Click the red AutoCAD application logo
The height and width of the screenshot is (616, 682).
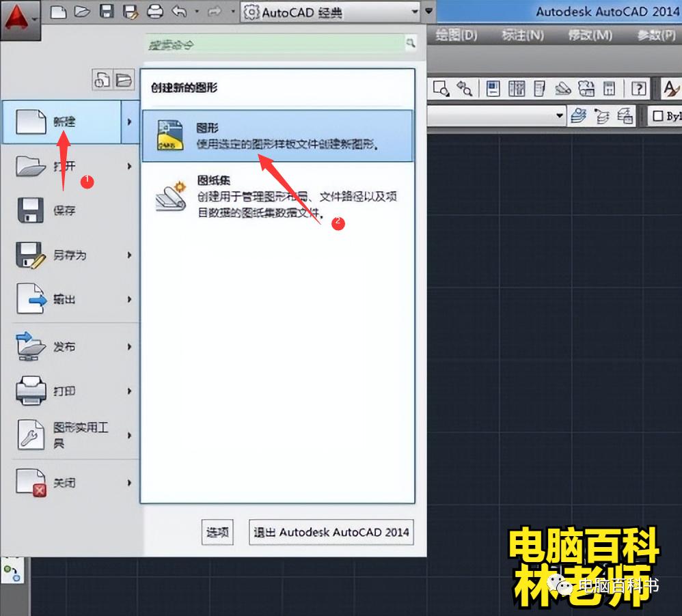click(x=17, y=14)
